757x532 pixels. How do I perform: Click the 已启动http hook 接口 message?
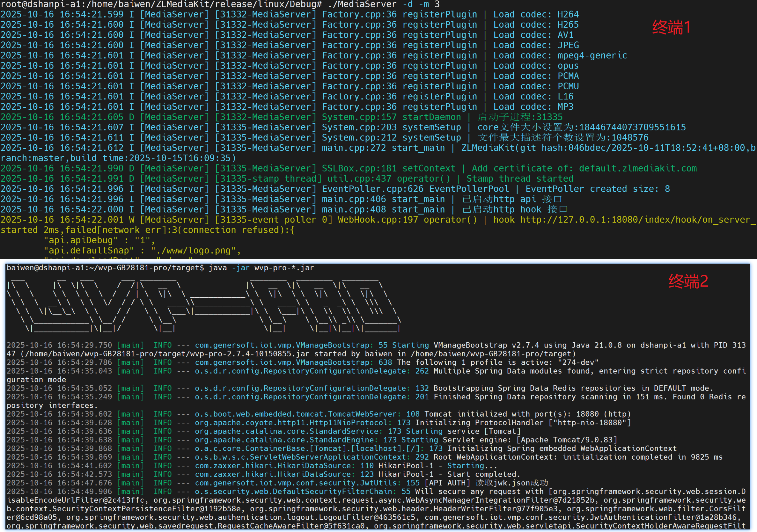click(x=514, y=209)
